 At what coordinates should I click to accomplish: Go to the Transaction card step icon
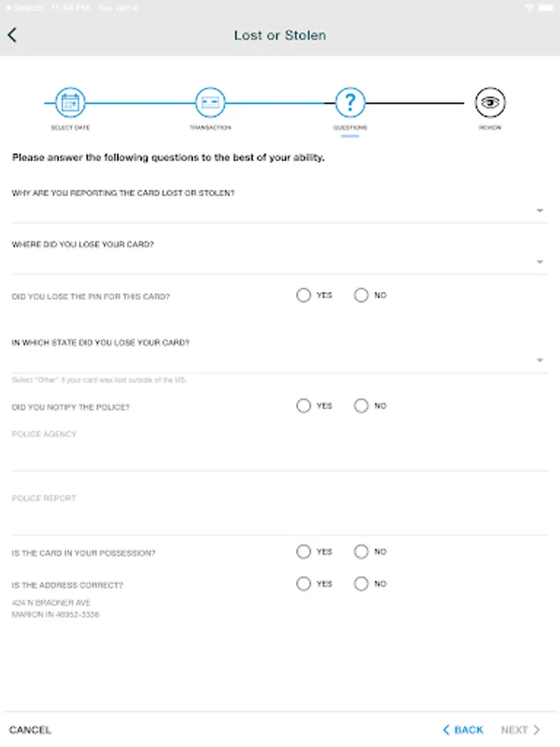(210, 103)
